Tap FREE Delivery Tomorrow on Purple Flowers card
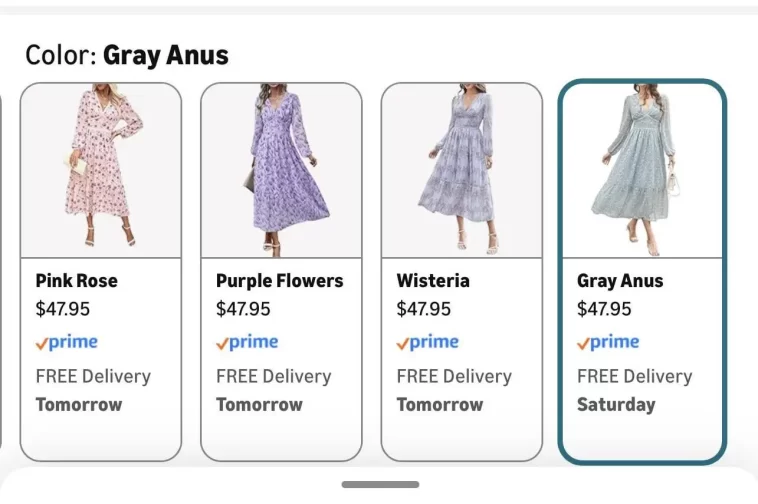 pos(273,390)
